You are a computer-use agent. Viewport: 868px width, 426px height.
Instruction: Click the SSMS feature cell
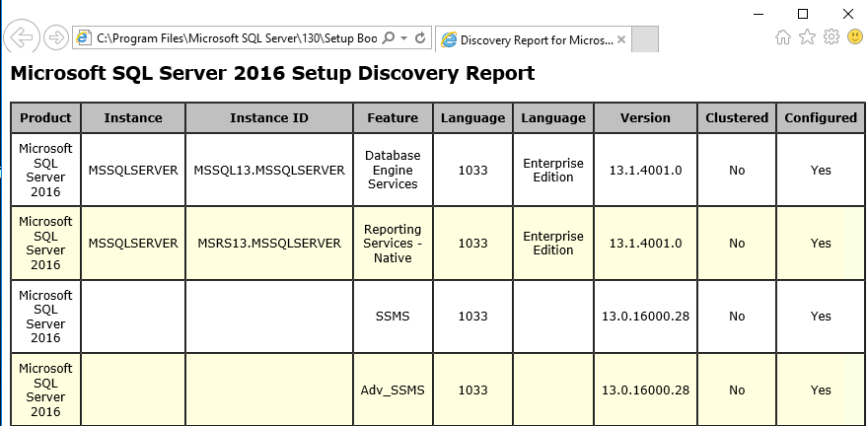tap(393, 316)
